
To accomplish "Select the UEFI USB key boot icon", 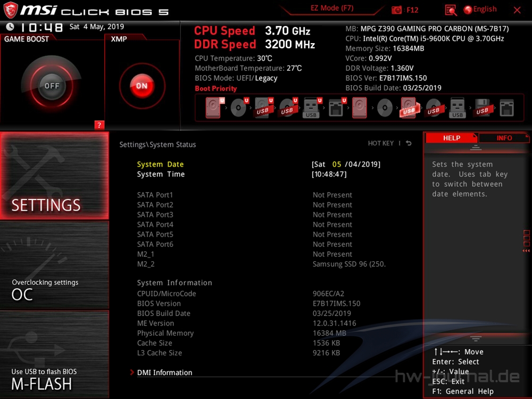I will click(x=312, y=108).
